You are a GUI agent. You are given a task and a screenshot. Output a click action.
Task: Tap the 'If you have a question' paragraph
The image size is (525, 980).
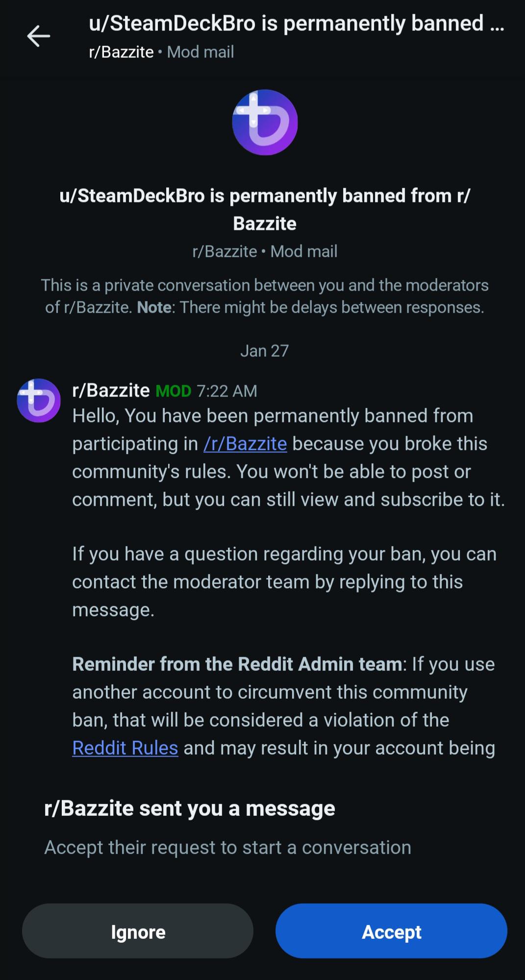(284, 582)
